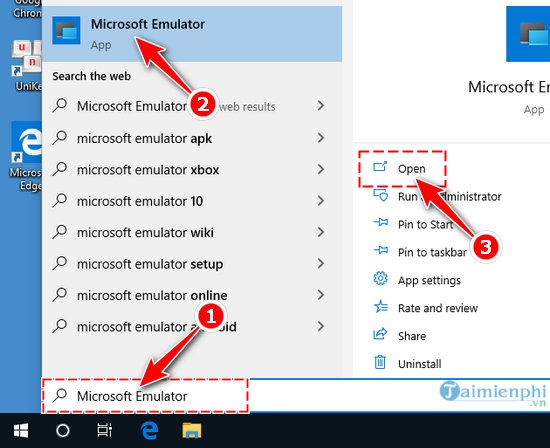Click the Share arrow icon
The width and height of the screenshot is (550, 448).
coord(380,334)
